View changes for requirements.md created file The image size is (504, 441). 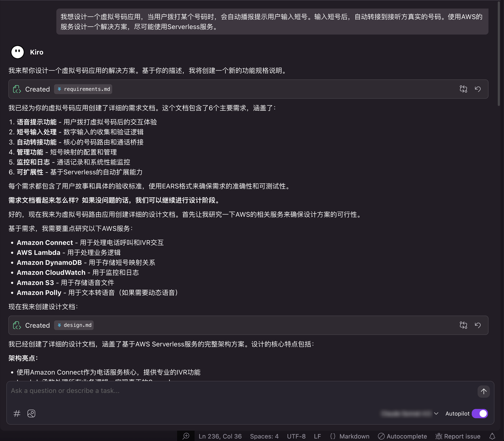[x=463, y=89]
